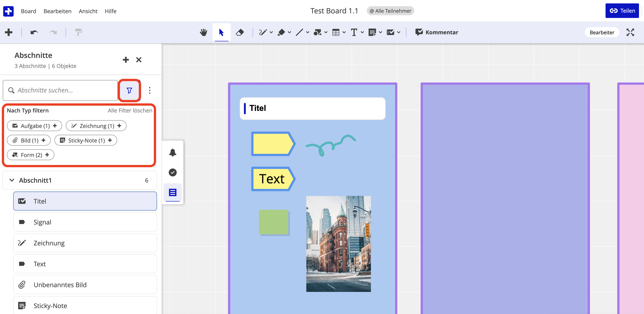Screen dimensions: 644x314
Task: Select the Titel list item
Action: click(x=85, y=201)
